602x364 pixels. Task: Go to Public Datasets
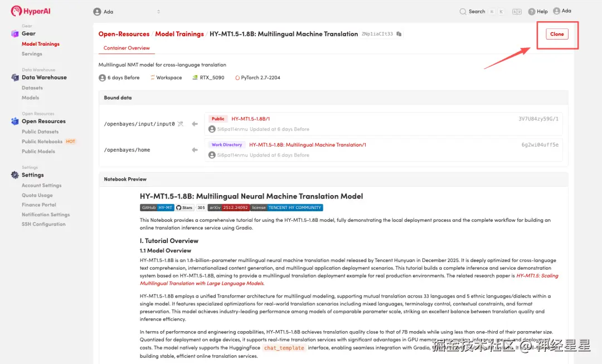(x=40, y=132)
